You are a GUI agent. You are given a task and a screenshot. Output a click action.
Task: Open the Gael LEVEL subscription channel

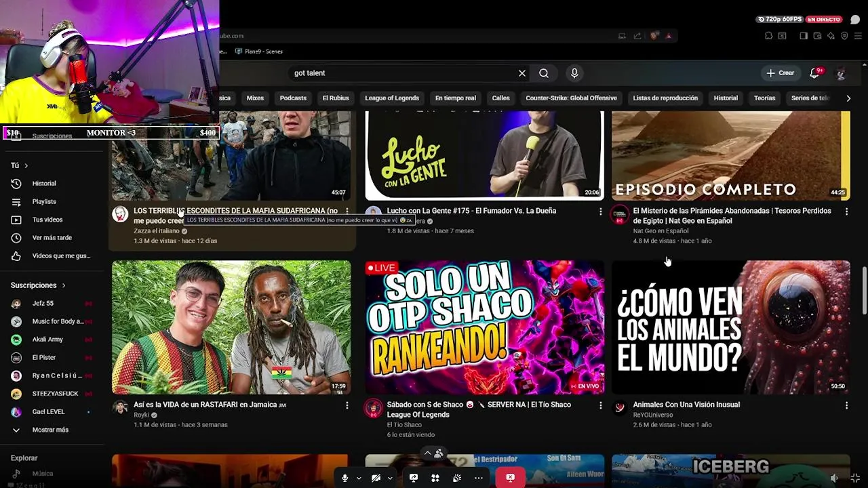(51, 411)
